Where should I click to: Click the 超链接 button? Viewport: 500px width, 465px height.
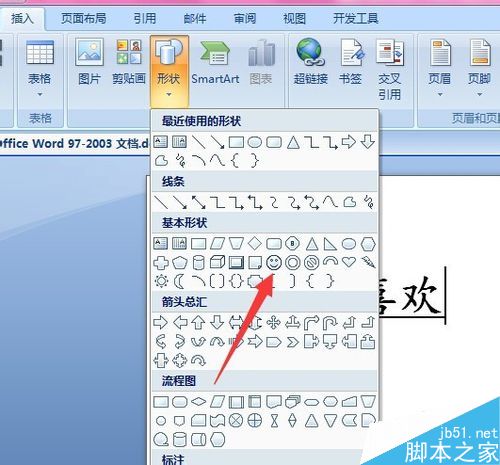(x=311, y=62)
